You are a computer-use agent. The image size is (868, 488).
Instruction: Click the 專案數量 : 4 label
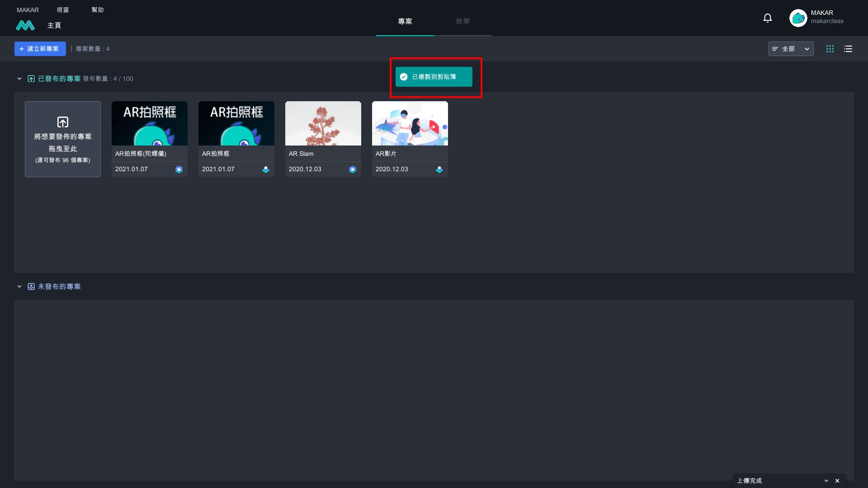(x=93, y=49)
